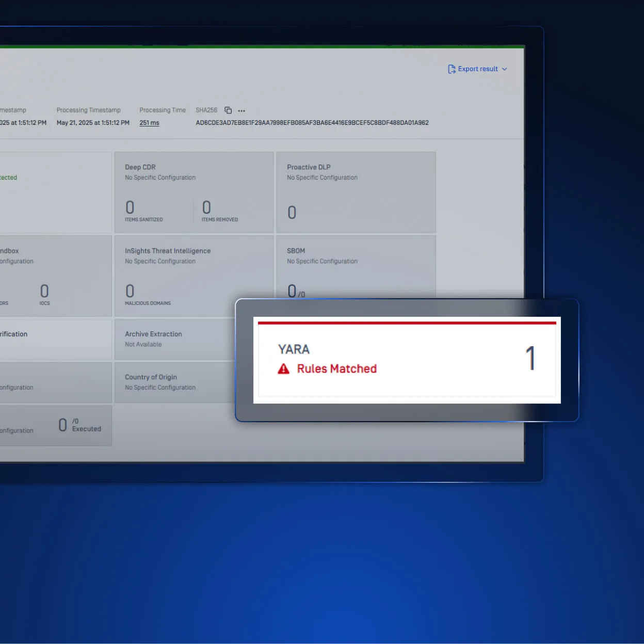Expand the Export result dropdown chevron

tap(505, 69)
